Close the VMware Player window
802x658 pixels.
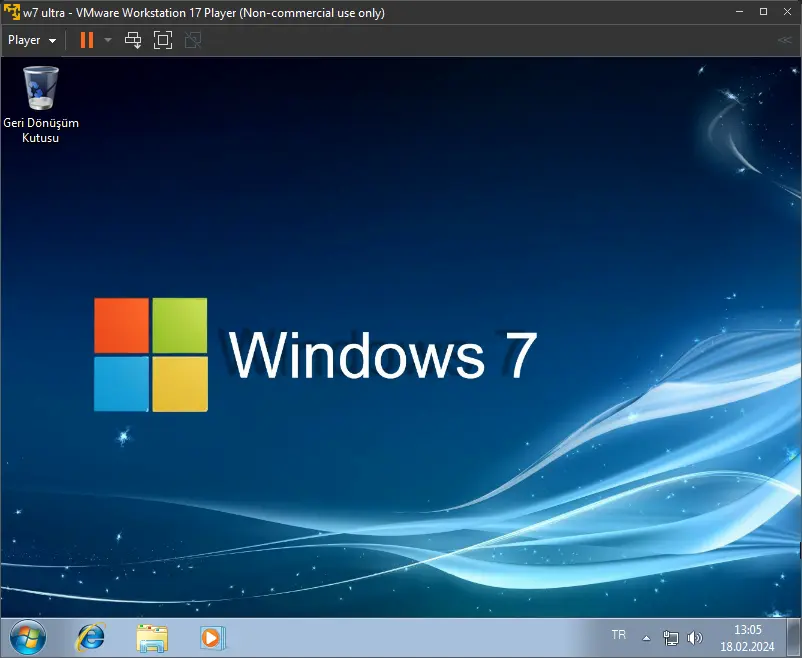[787, 12]
